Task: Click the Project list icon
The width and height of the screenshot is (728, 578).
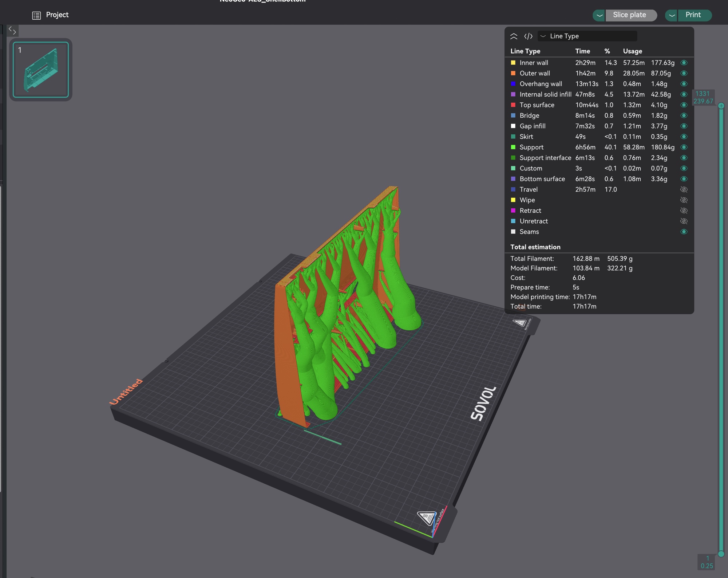Action: pyautogui.click(x=36, y=15)
